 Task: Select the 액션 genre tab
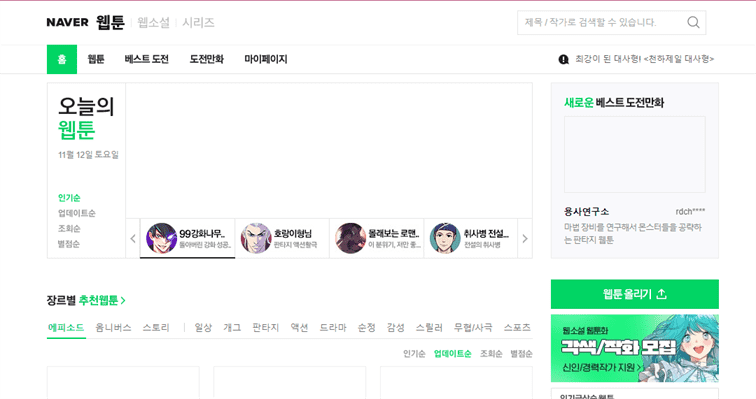pyautogui.click(x=299, y=328)
